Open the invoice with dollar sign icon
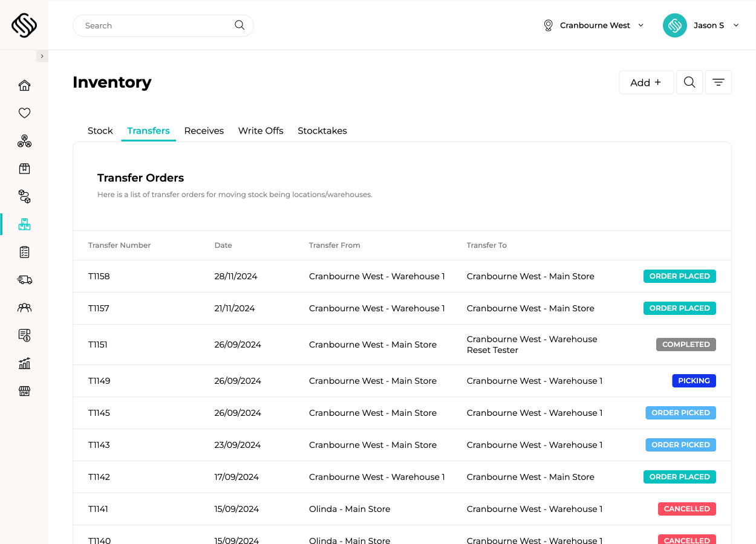Viewport: 756px width, 544px height. [24, 335]
